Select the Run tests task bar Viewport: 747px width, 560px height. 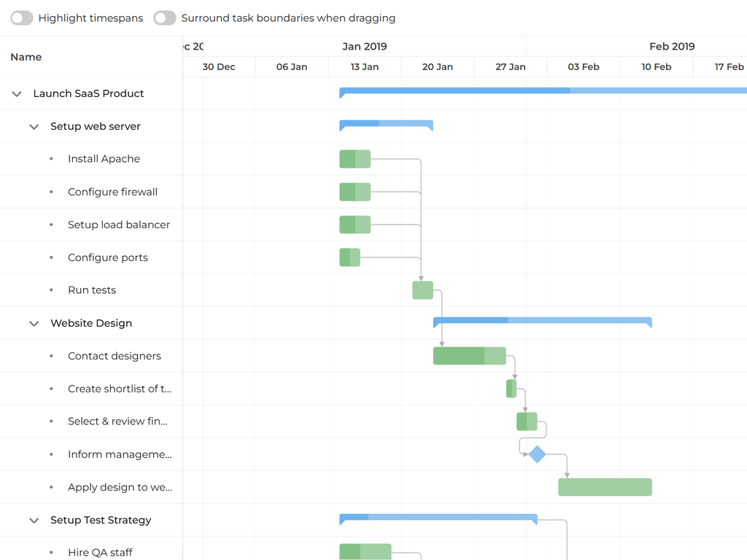coord(422,290)
